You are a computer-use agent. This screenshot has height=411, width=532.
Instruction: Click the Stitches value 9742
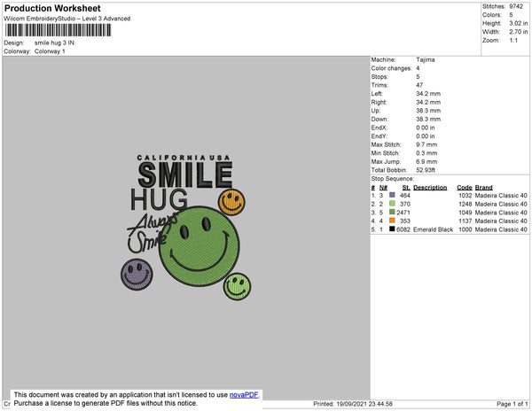[x=516, y=6]
